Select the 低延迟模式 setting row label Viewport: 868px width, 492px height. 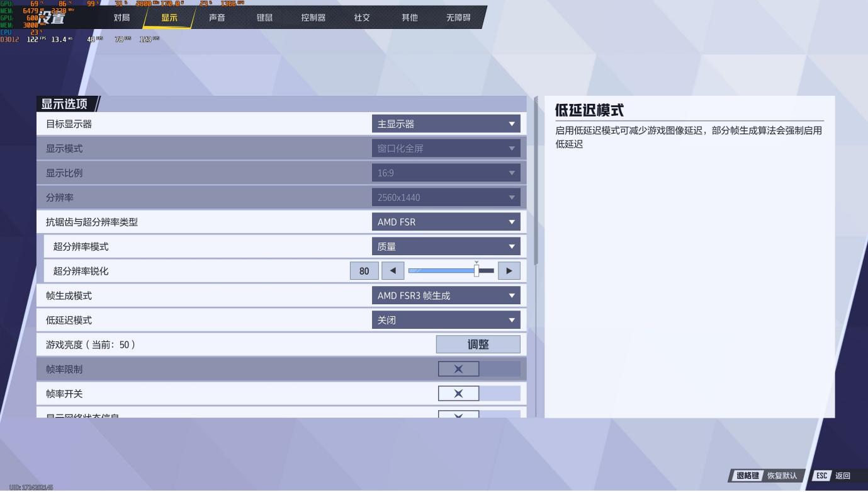[69, 321]
